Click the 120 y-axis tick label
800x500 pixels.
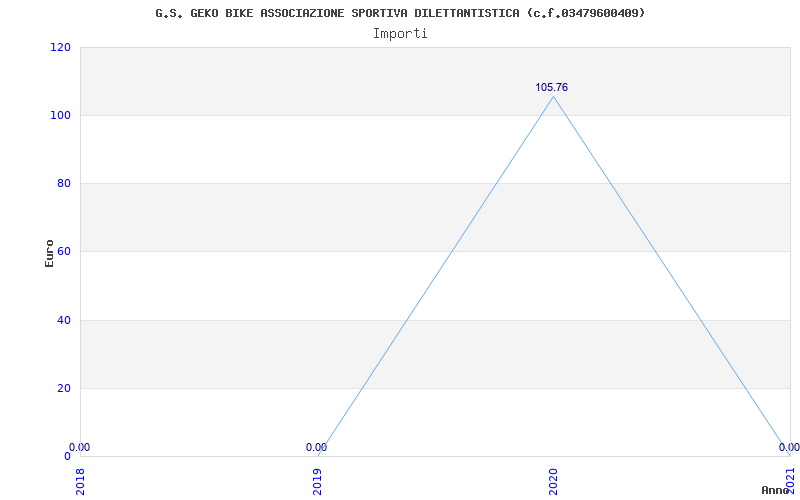[60, 47]
